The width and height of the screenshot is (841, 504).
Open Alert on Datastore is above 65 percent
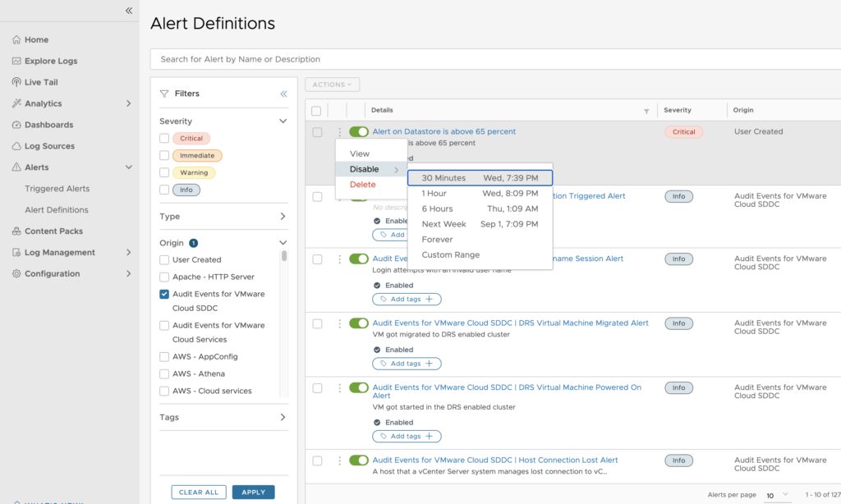tap(444, 131)
